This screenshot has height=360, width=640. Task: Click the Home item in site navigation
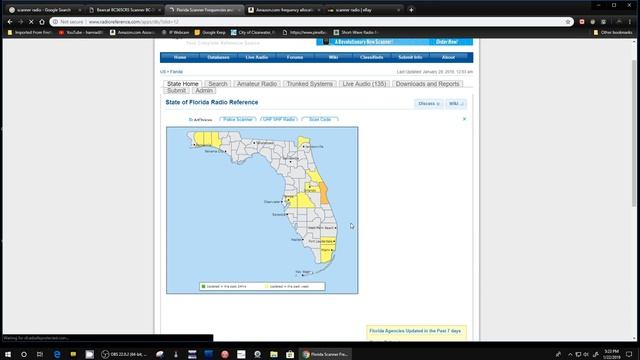[180, 58]
